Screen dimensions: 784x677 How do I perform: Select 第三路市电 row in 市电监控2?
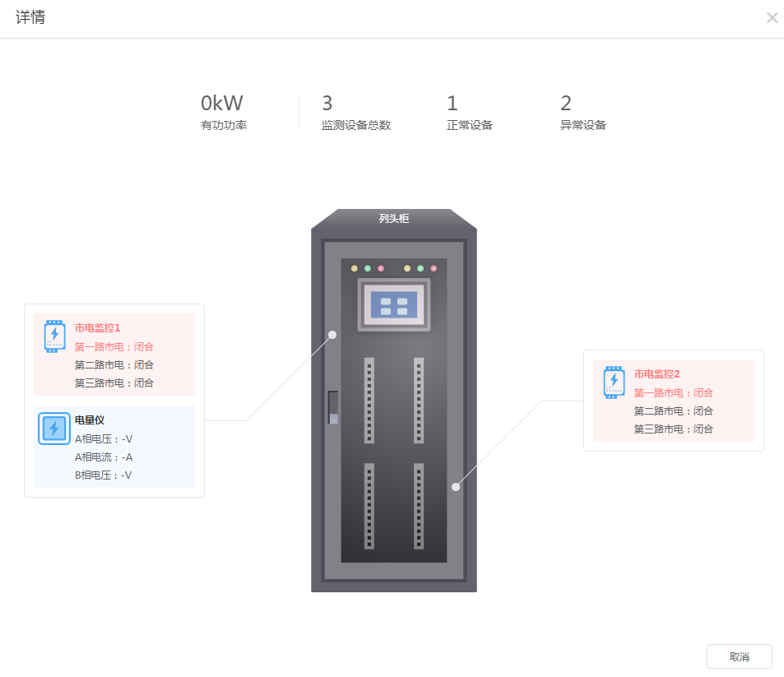click(674, 429)
